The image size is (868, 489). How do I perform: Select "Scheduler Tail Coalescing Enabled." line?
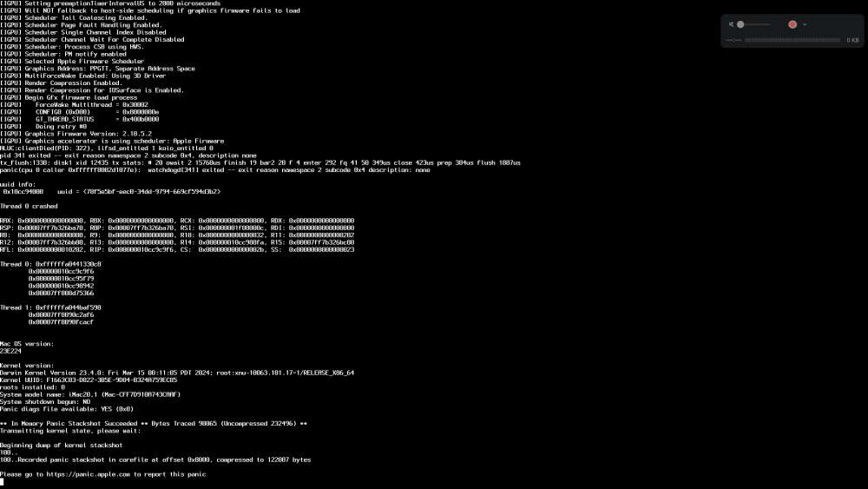pos(74,17)
